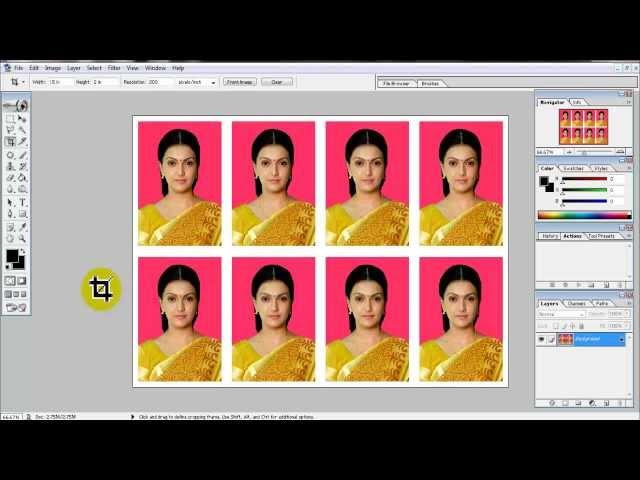This screenshot has height=480, width=640.
Task: Switch to Quick Mask mode
Action: pyautogui.click(x=21, y=281)
